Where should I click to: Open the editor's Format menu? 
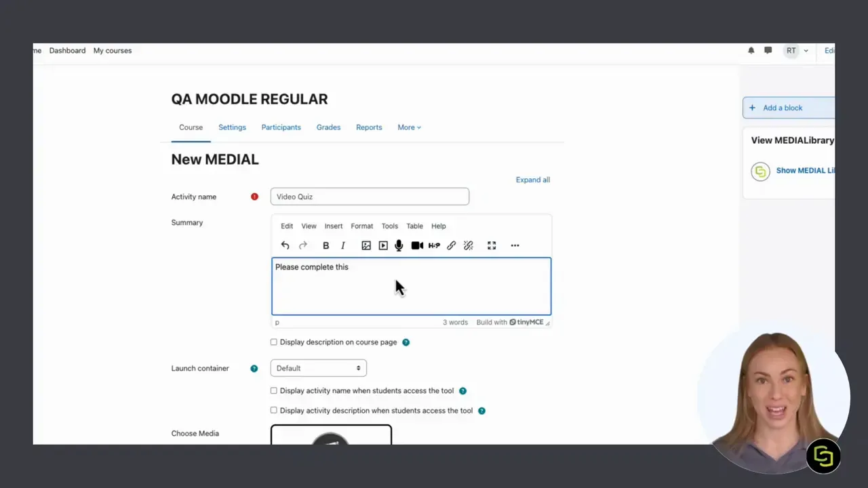click(x=362, y=226)
